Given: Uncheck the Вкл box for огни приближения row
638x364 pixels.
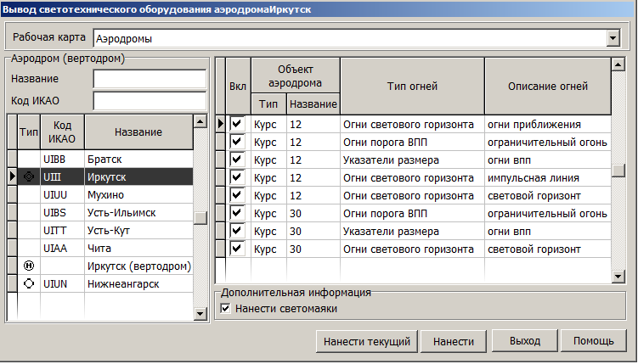Looking at the screenshot, I should (x=237, y=124).
